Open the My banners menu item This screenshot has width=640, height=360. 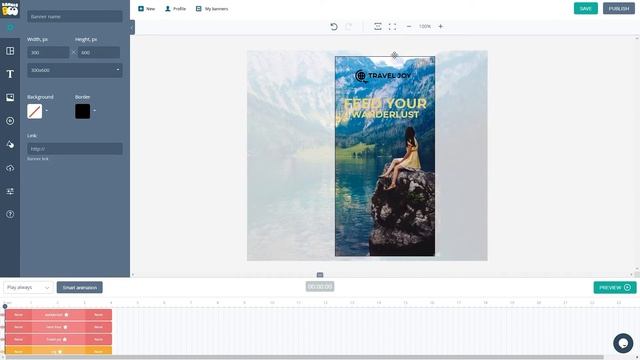point(212,9)
